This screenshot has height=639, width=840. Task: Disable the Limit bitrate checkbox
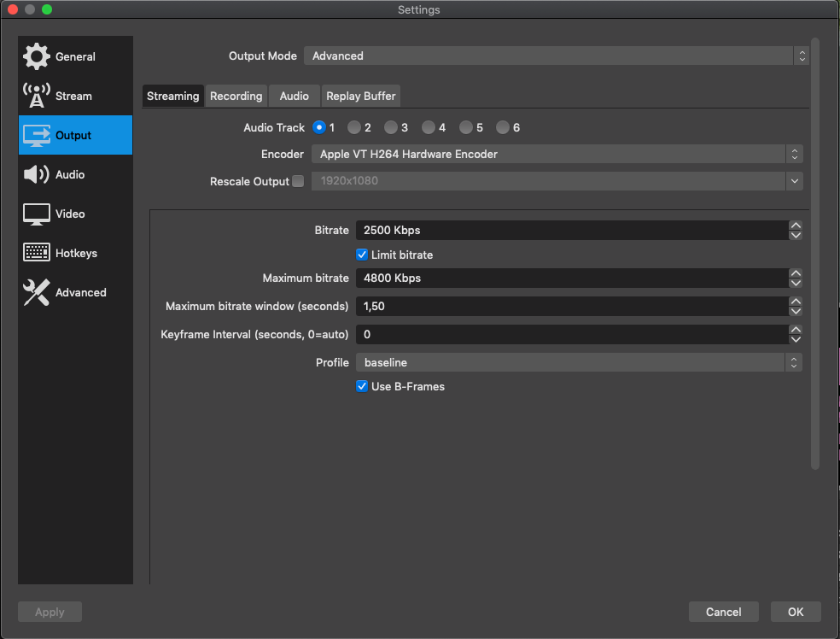click(362, 255)
